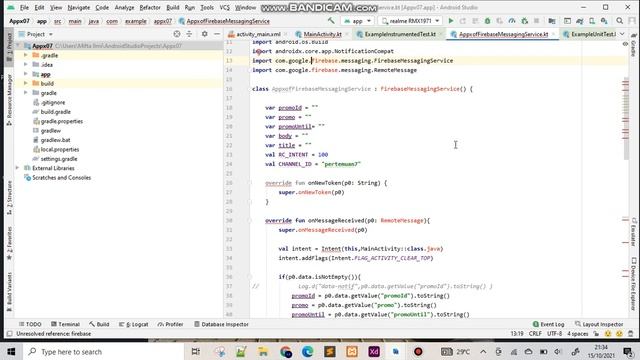Show hidden editor tabs dropdown chevron
Image resolution: width=640 pixels, height=360 pixels.
point(622,34)
